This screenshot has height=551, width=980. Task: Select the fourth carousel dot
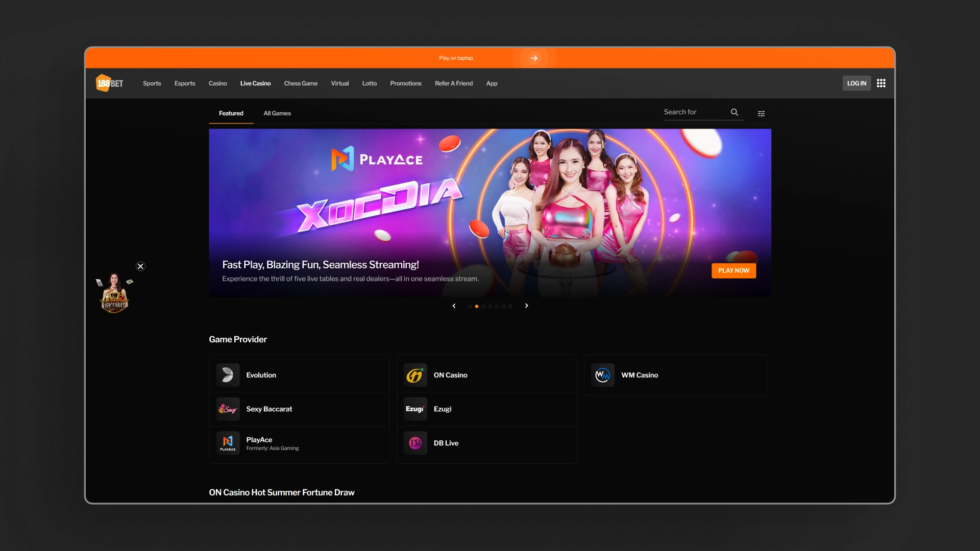tap(490, 306)
